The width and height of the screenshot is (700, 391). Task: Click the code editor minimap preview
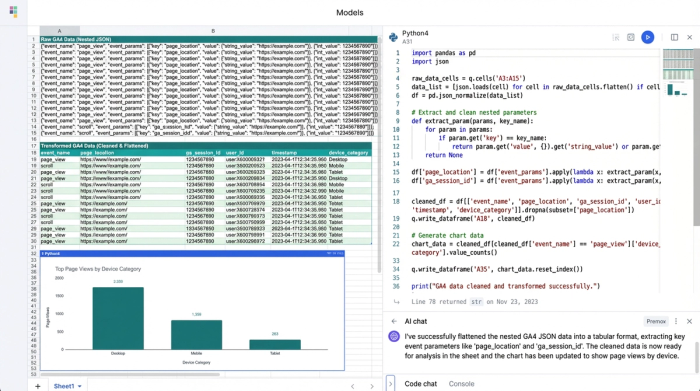point(678,72)
